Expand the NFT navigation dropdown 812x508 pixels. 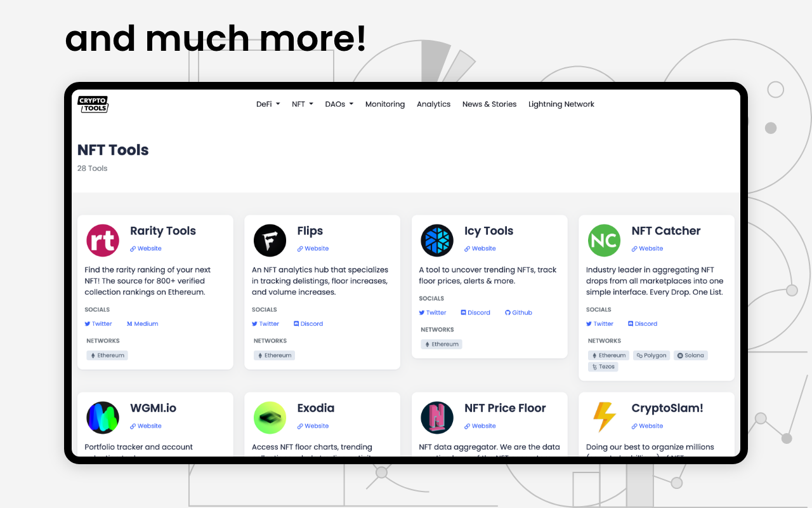click(x=302, y=104)
